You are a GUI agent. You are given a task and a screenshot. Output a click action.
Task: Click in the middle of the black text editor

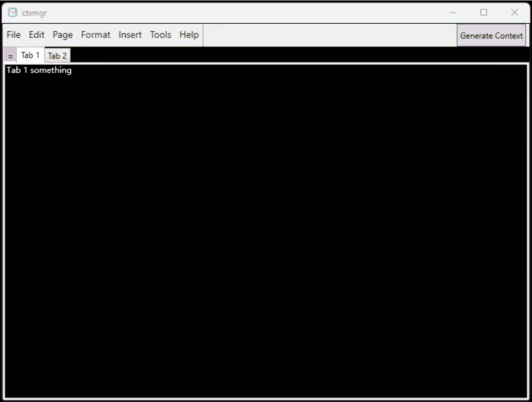coord(266,231)
